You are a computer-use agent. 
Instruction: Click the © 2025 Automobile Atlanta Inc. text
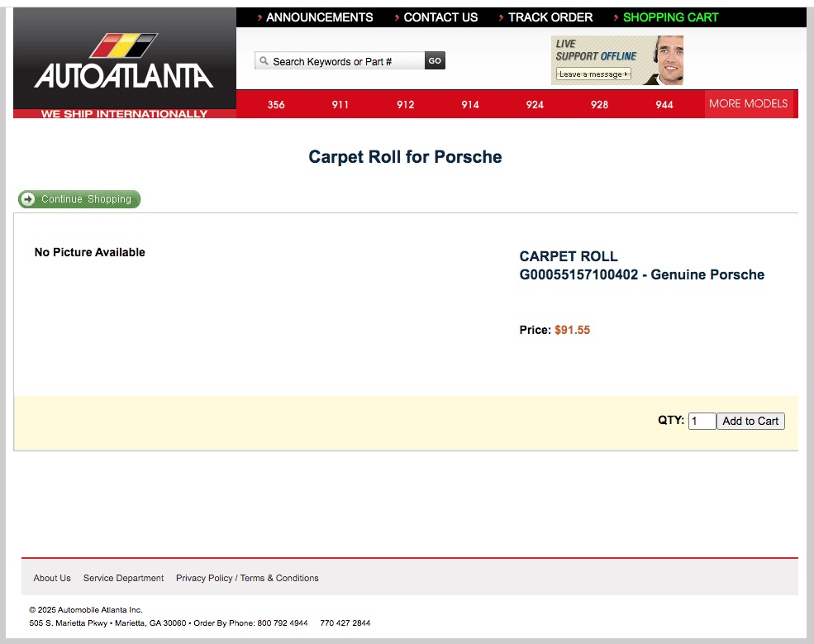[x=86, y=610]
